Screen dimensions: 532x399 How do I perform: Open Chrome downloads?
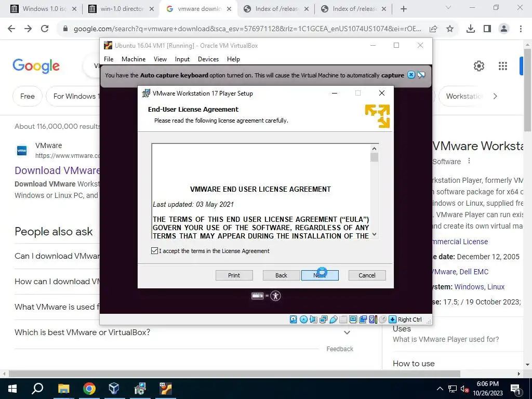471,29
